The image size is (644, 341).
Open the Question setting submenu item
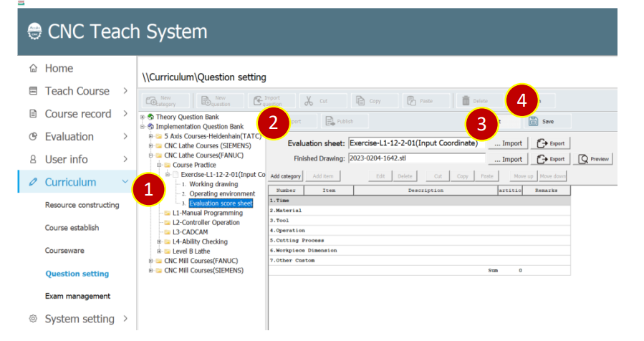point(77,274)
